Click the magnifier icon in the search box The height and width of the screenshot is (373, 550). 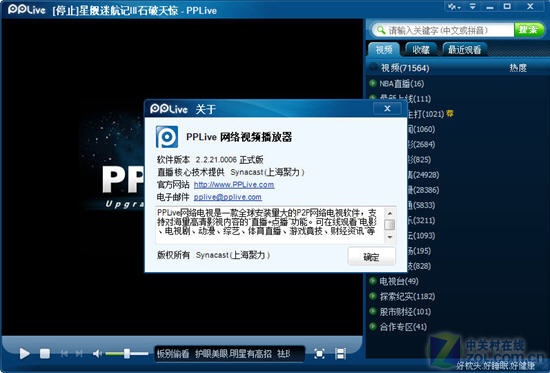(x=381, y=30)
